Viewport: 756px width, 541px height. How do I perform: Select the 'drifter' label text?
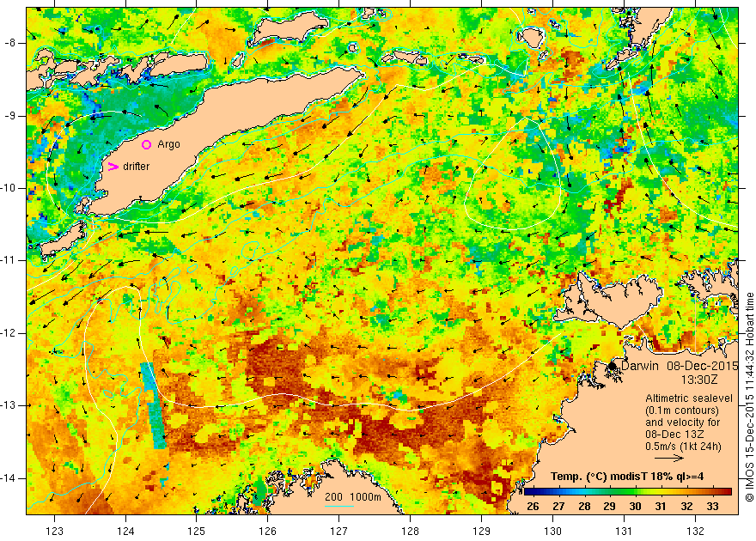pyautogui.click(x=137, y=167)
